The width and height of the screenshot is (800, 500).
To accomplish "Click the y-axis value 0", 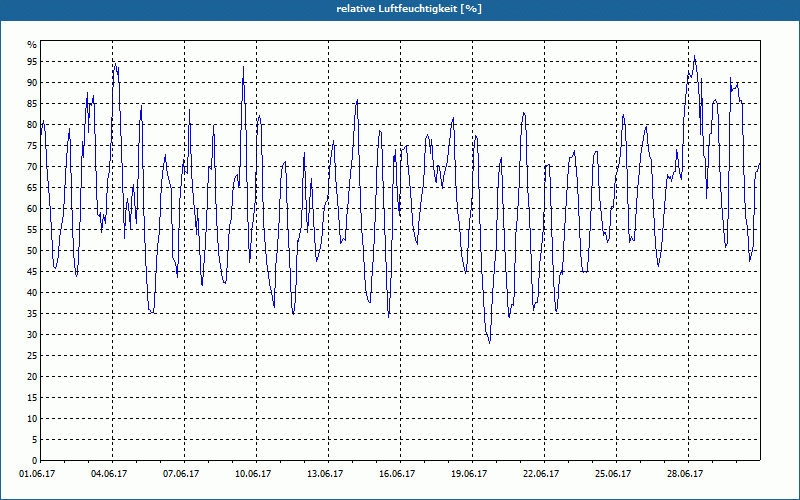I will [x=35, y=460].
